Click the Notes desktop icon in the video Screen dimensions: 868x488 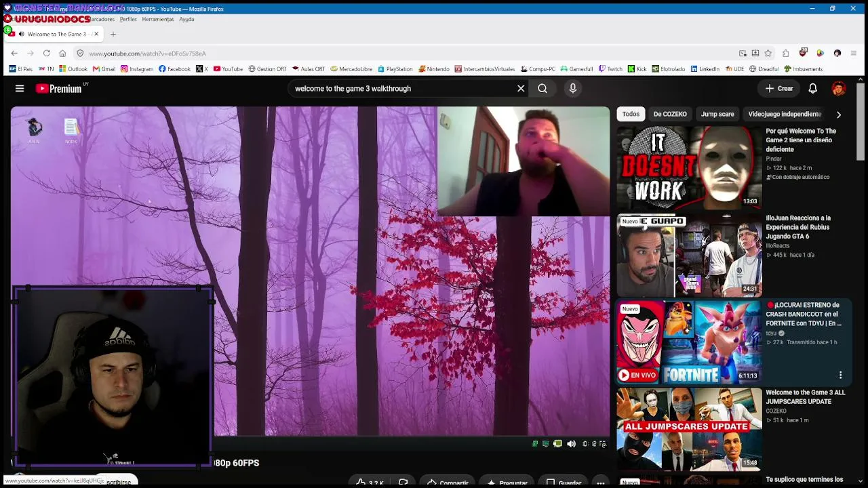click(x=71, y=131)
